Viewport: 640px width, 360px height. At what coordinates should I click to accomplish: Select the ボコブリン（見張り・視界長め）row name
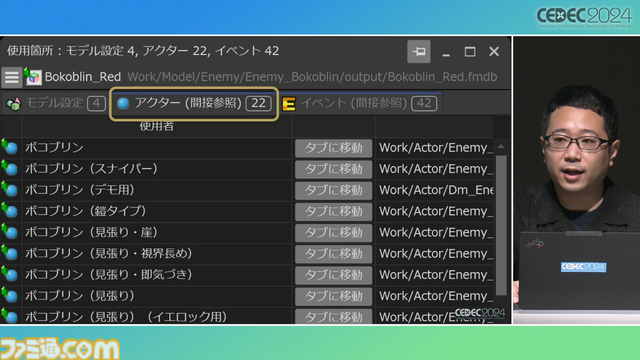[109, 253]
